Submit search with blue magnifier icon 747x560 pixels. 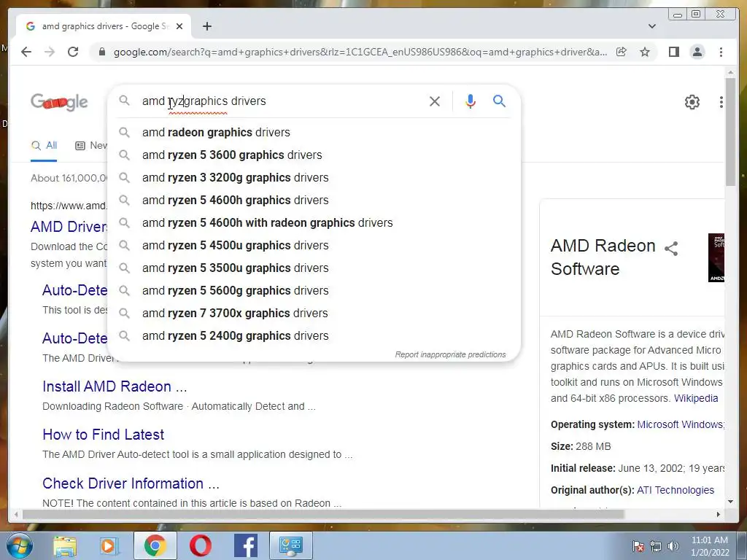pyautogui.click(x=499, y=101)
